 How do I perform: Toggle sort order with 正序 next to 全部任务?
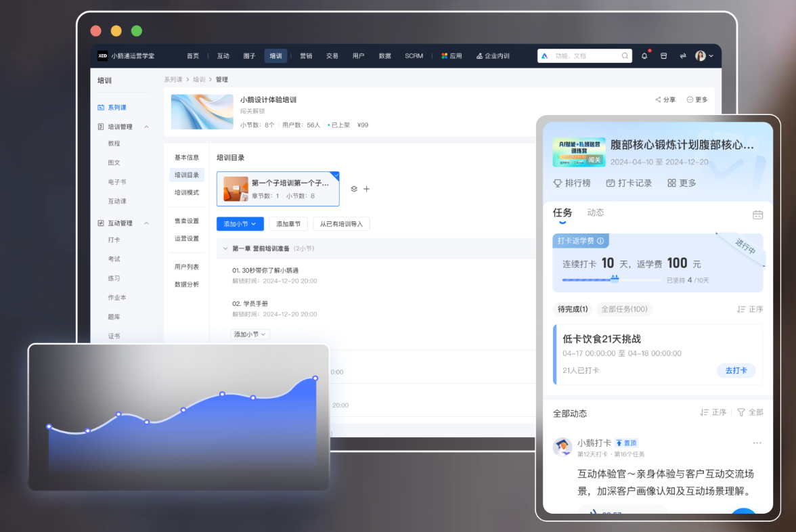pos(752,309)
